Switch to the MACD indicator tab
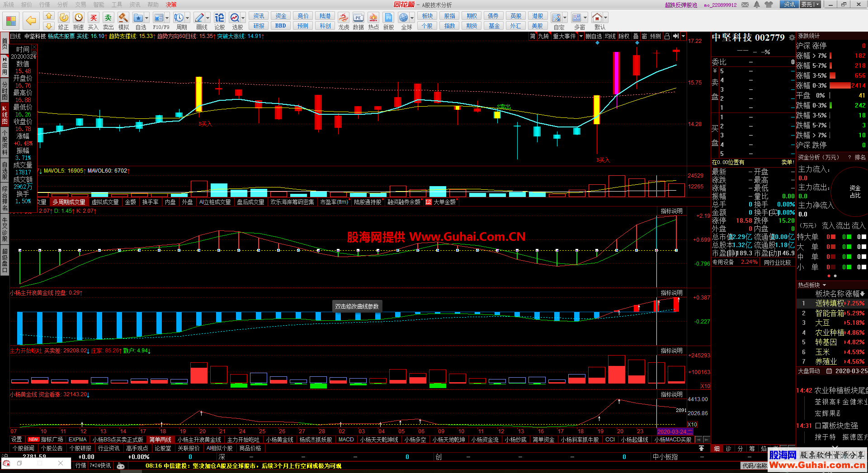 click(346, 440)
